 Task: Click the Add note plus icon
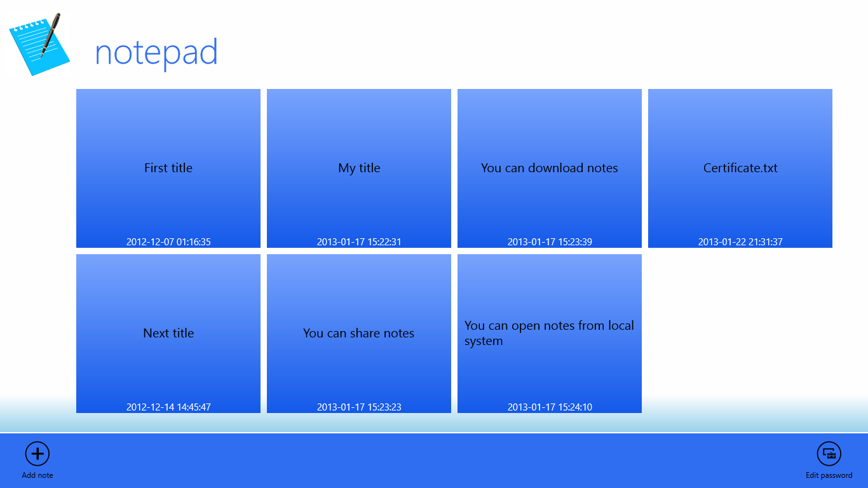click(37, 454)
